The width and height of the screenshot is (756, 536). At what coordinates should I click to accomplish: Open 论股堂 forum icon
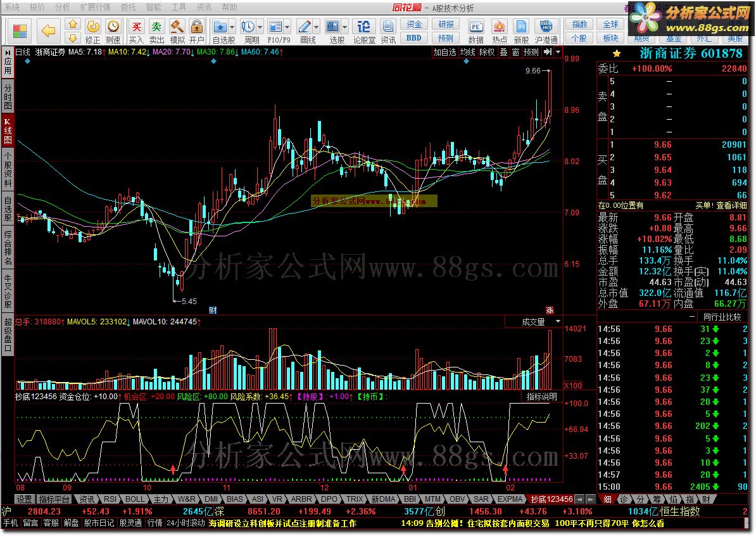coord(364,32)
